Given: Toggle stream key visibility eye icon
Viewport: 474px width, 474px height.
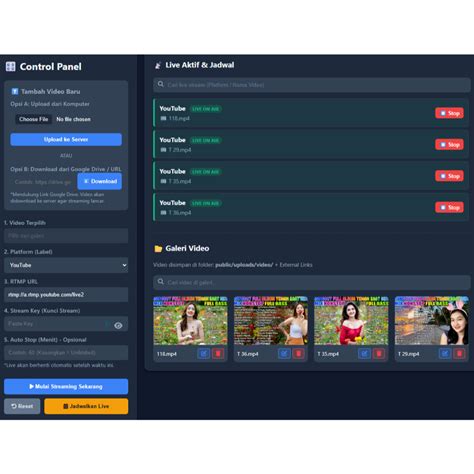Looking at the screenshot, I should click(118, 325).
